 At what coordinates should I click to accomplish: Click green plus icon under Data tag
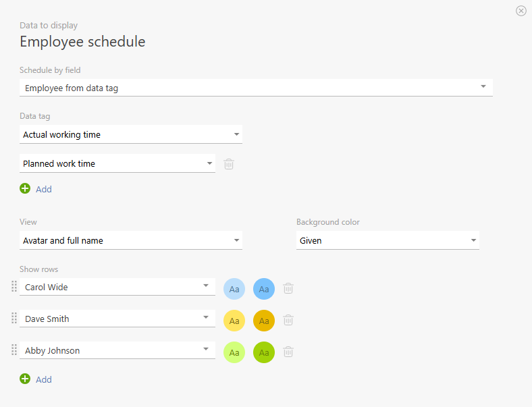tap(25, 189)
